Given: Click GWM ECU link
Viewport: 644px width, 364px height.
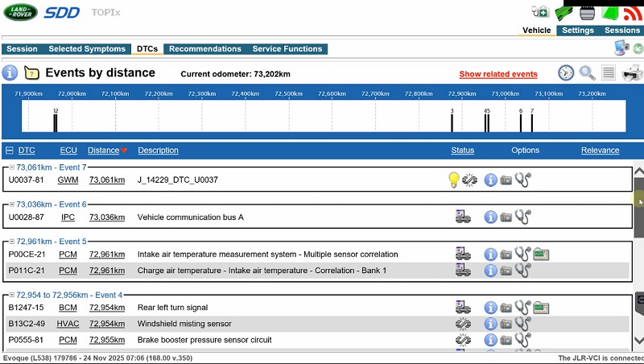Looking at the screenshot, I should click(x=68, y=180).
